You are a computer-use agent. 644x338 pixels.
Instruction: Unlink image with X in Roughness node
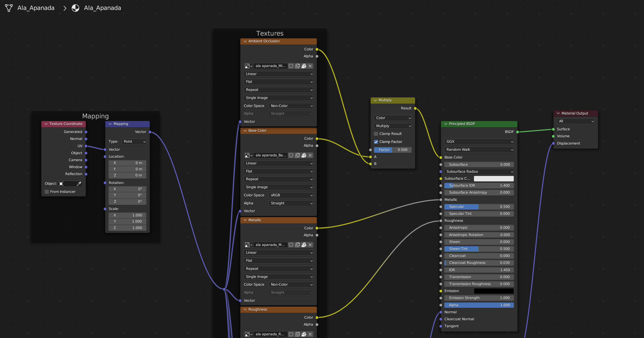point(310,334)
